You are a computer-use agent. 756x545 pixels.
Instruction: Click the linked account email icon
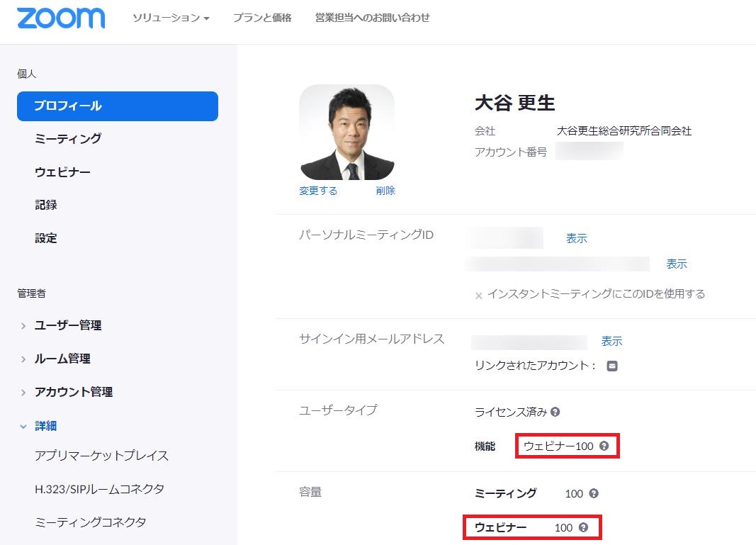point(612,366)
